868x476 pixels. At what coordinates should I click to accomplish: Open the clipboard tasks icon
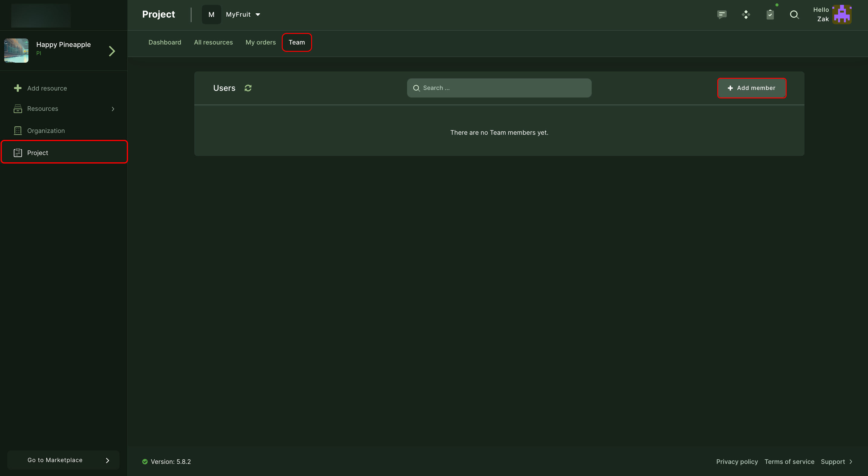coord(770,15)
